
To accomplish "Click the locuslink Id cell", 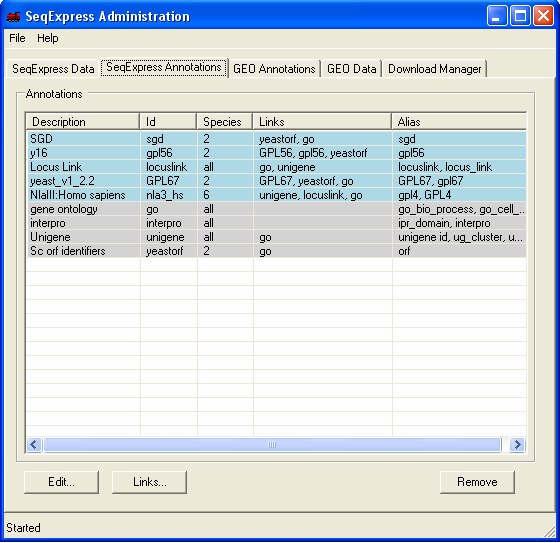I will (x=169, y=167).
